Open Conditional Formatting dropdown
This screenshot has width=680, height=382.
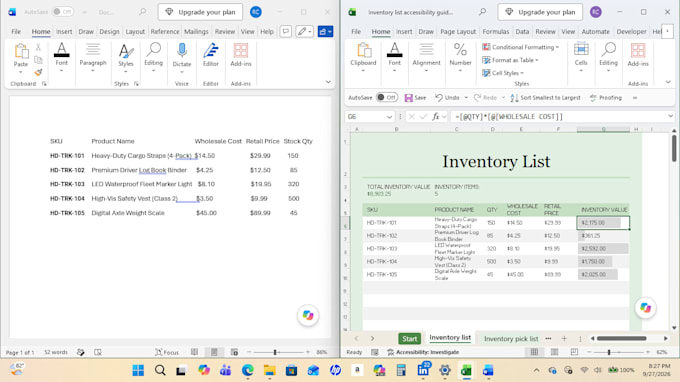(520, 47)
